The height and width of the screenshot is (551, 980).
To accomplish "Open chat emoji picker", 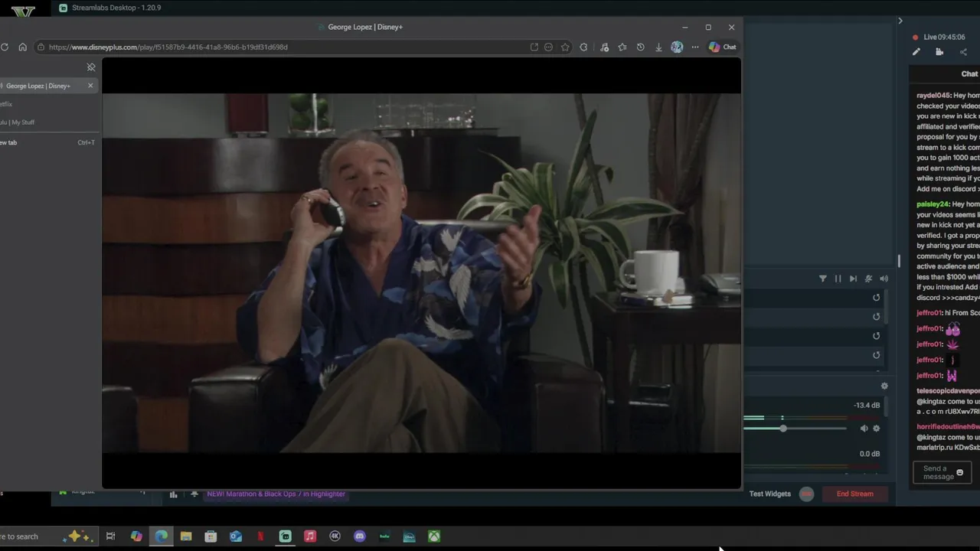I will pyautogui.click(x=960, y=472).
